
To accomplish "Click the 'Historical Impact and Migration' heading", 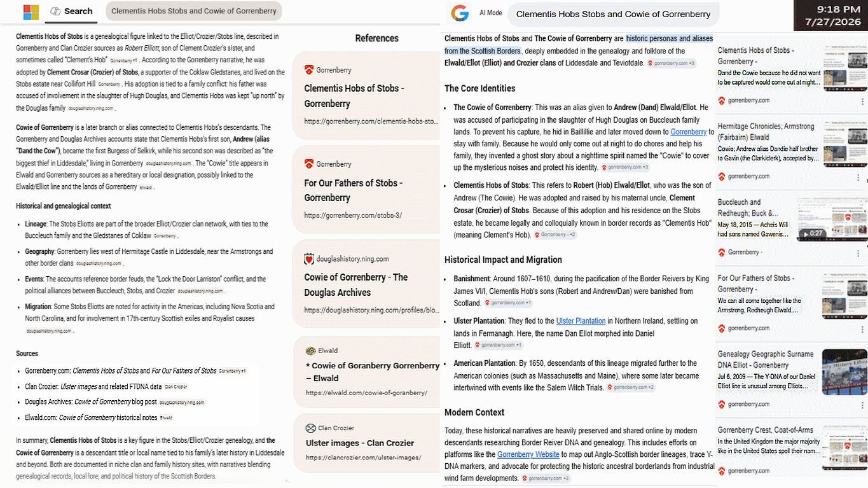I will (504, 260).
